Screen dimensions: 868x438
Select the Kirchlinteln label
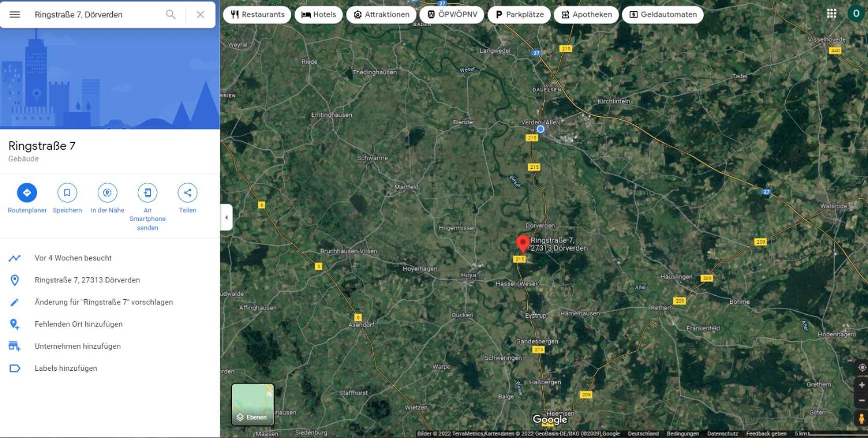(x=614, y=101)
